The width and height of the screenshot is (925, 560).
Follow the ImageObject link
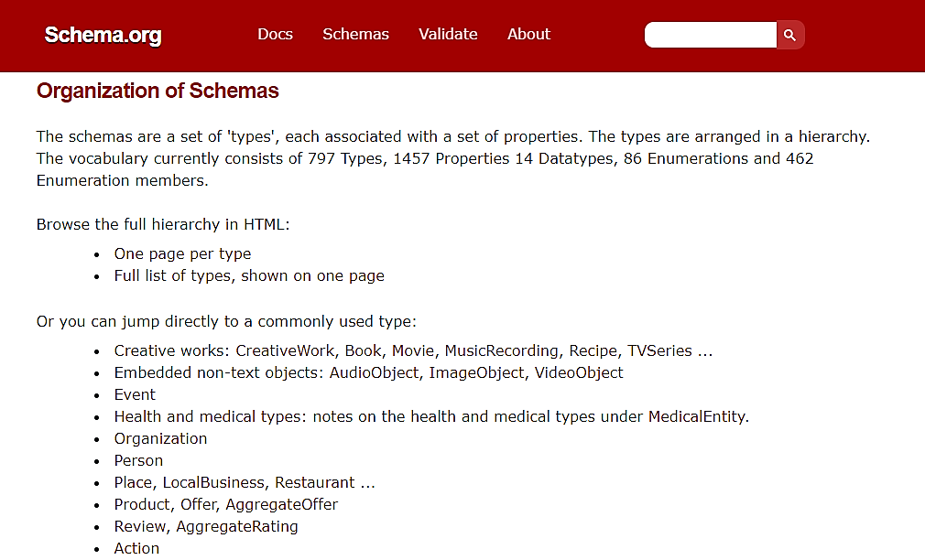coord(476,372)
